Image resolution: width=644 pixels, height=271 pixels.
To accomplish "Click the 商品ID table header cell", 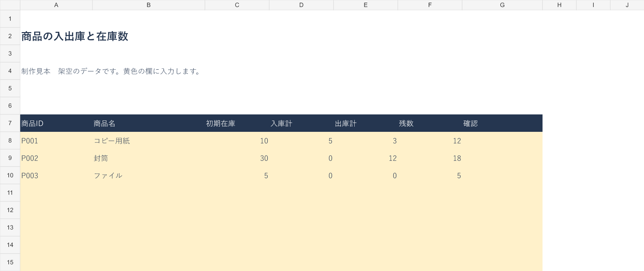I will click(56, 123).
